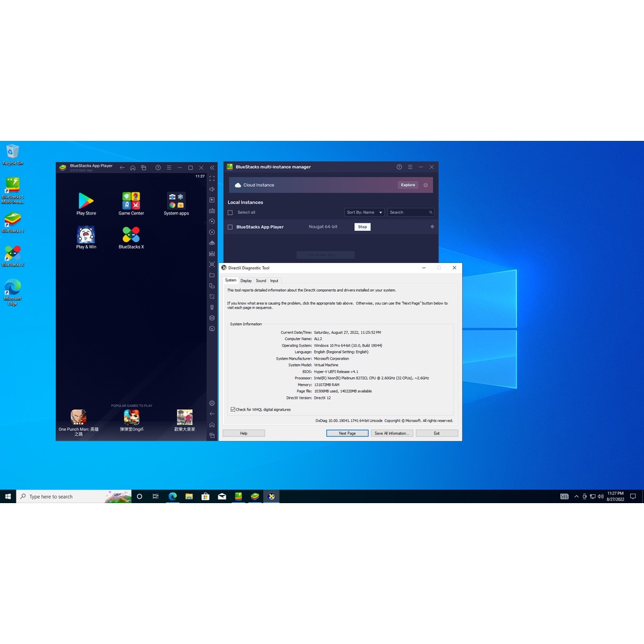Select the fullscreen icon in the BlueStacks sidebar
The width and height of the screenshot is (644, 644).
211,178
